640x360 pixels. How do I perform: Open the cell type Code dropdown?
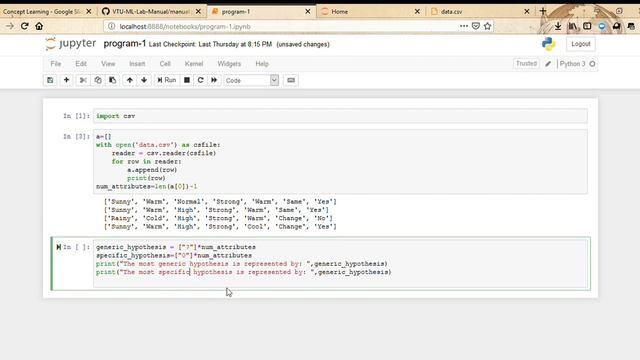point(251,80)
